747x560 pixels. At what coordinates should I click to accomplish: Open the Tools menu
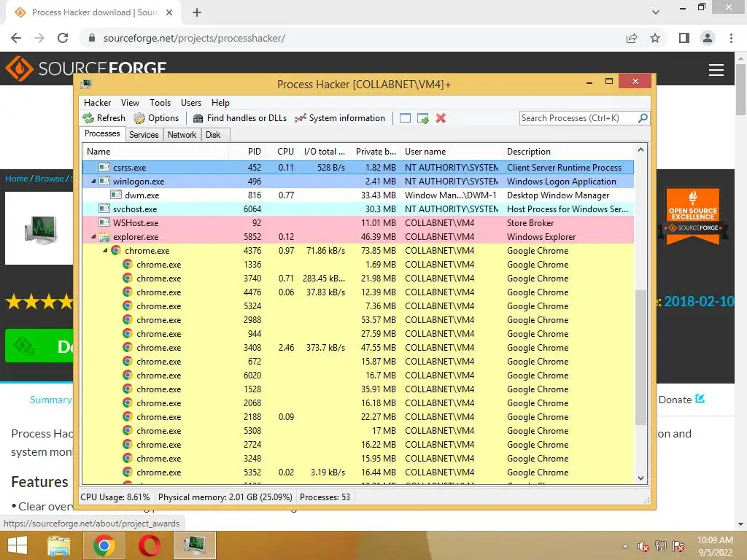pos(160,102)
